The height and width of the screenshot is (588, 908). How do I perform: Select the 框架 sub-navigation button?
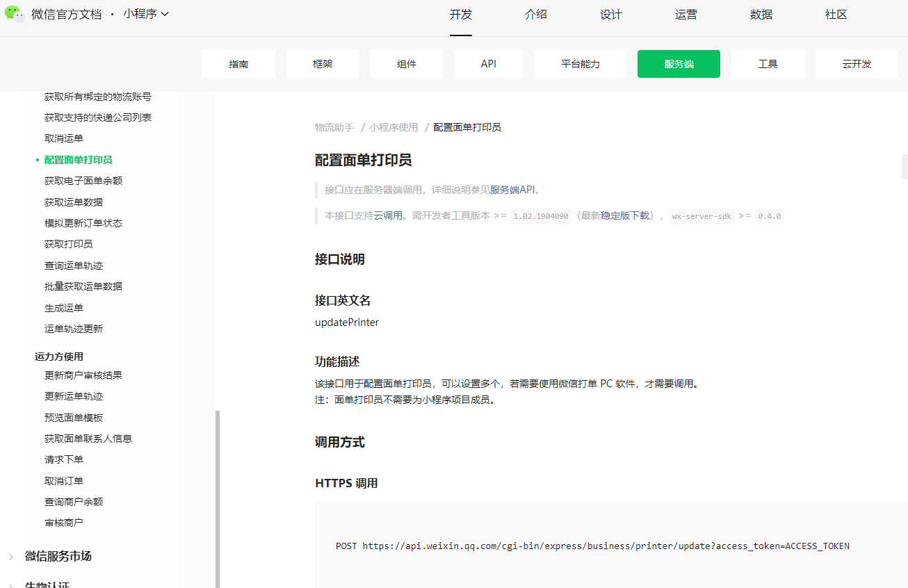coord(323,64)
